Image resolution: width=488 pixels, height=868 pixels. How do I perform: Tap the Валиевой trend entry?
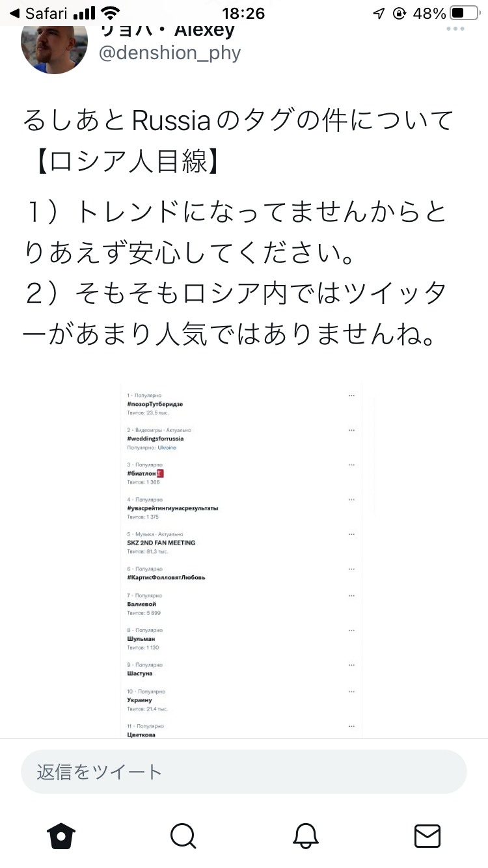(x=142, y=604)
